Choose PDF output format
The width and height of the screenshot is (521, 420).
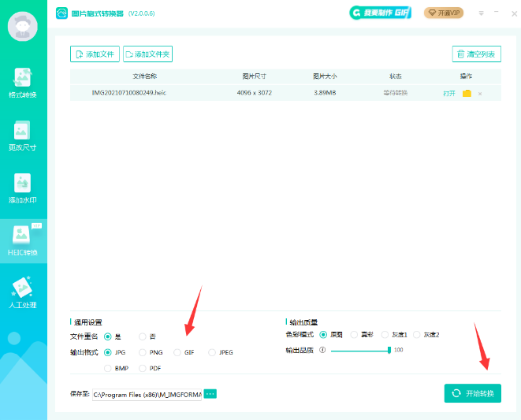(143, 368)
